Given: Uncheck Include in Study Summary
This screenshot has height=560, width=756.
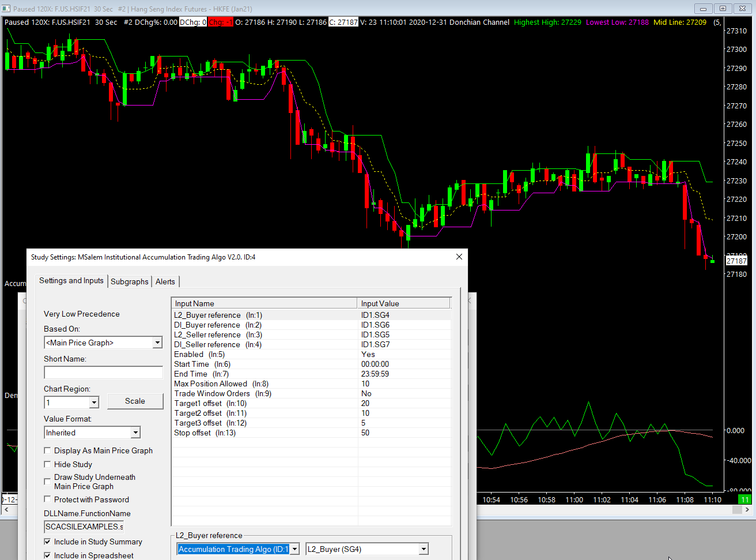Looking at the screenshot, I should [47, 542].
